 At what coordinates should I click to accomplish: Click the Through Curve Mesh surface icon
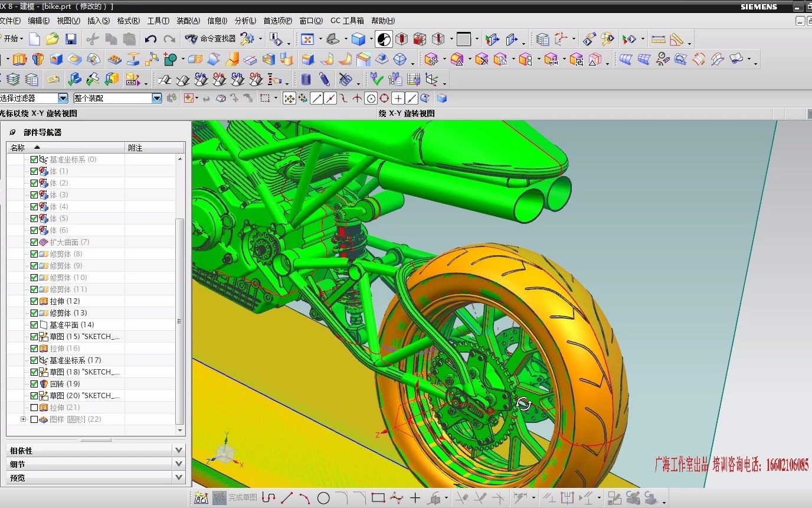(643, 59)
